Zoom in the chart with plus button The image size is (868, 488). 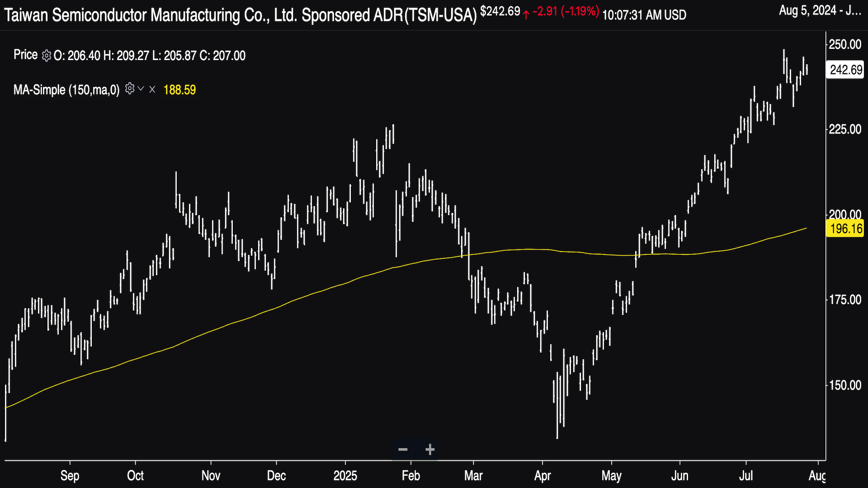(430, 449)
